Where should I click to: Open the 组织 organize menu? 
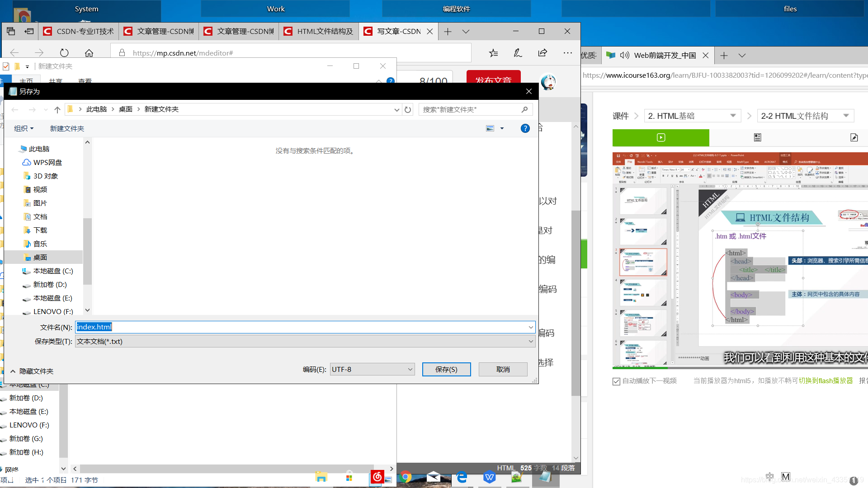[x=24, y=128]
